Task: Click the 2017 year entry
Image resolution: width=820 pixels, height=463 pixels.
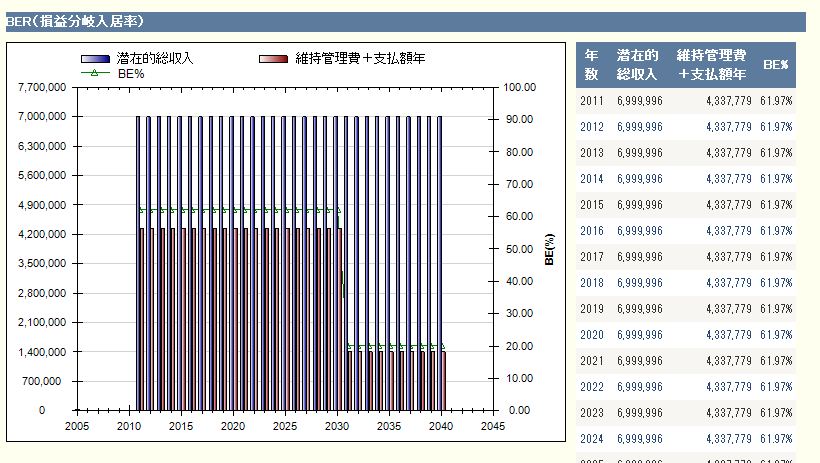Action: pos(591,257)
